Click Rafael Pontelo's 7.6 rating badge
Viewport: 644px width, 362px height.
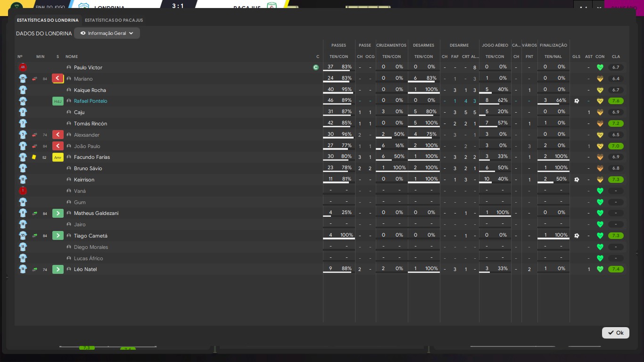[x=616, y=101]
